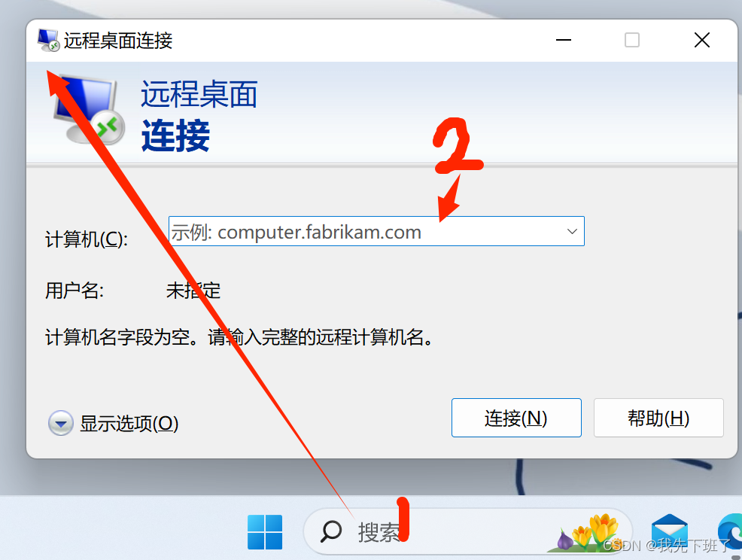This screenshot has height=560, width=742.
Task: Click the large monitor icon in the banner
Action: 89,111
